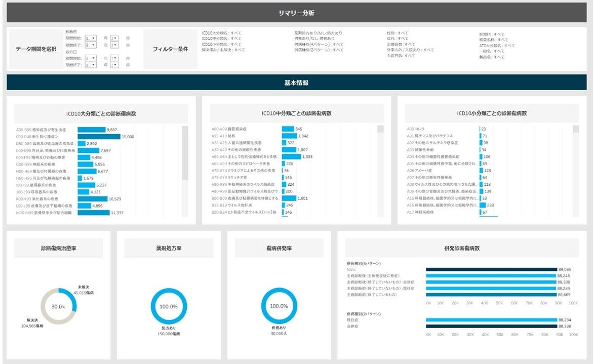Open the 処方日 期間終了 month dropdown
594x364 pixels.
point(114,64)
